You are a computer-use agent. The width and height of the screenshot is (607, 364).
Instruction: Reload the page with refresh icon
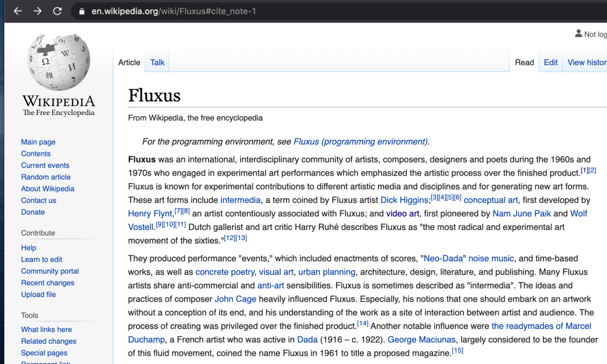57,11
